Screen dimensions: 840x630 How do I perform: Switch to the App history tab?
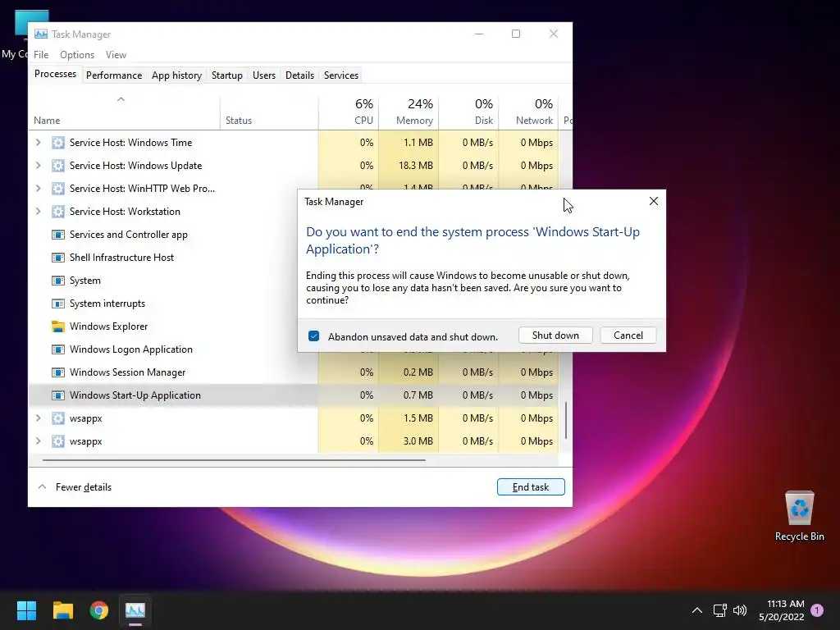coord(177,75)
